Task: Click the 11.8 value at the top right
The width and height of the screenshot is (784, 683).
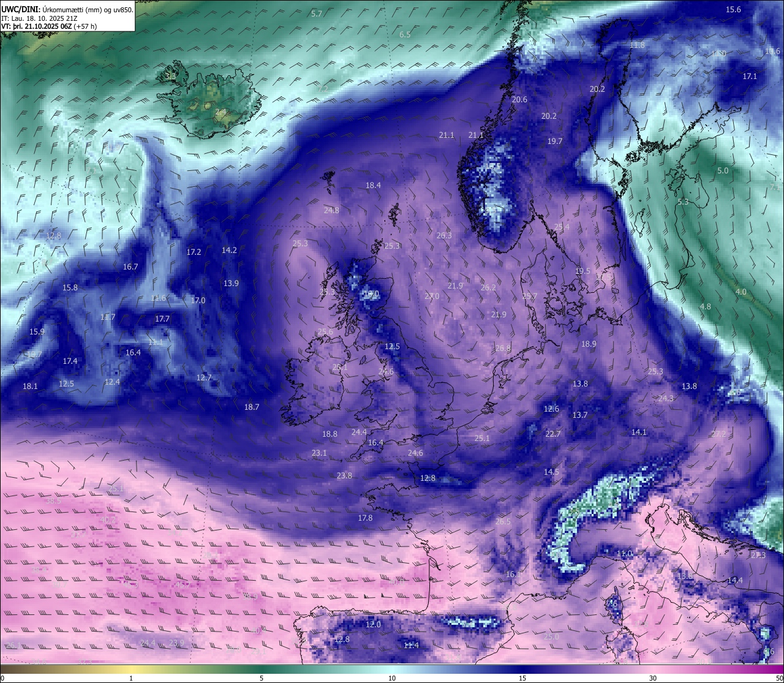Action: (x=638, y=45)
